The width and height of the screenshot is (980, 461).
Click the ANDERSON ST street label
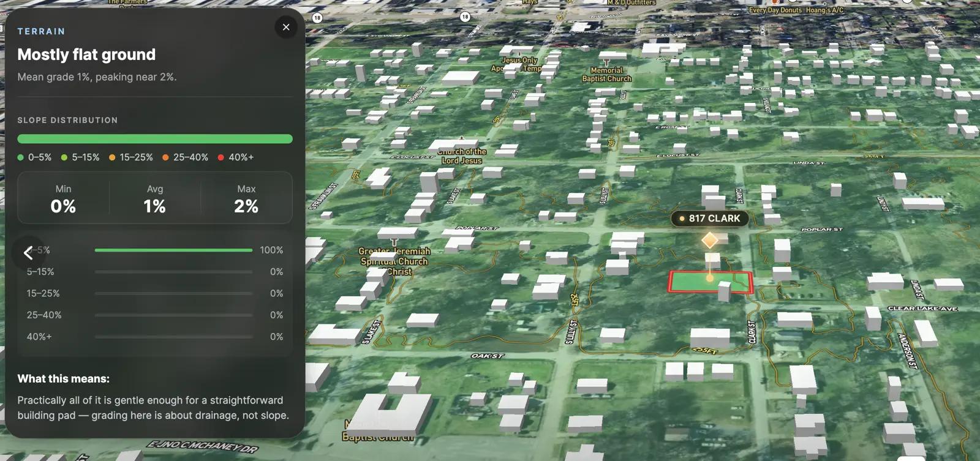(908, 351)
